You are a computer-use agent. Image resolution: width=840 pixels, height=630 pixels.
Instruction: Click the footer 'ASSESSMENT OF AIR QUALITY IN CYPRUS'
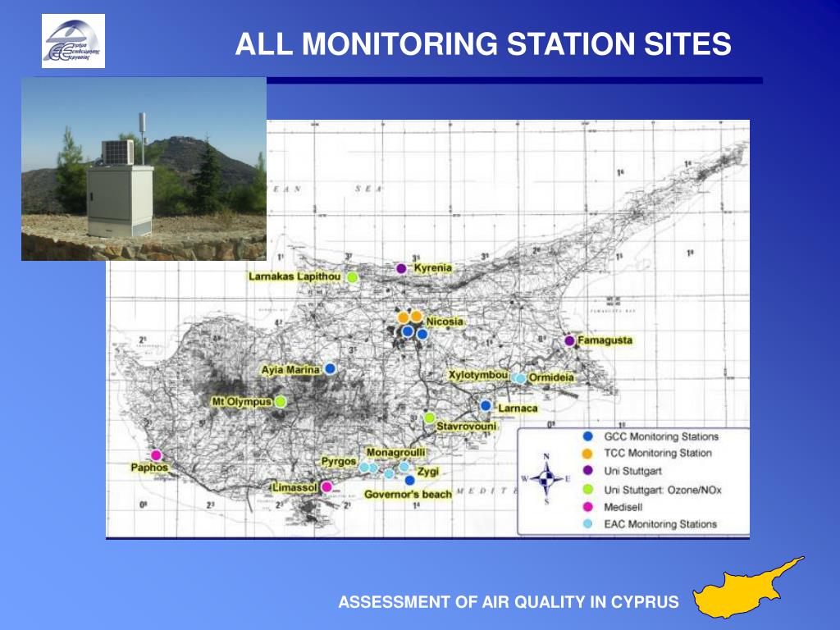[x=509, y=602]
